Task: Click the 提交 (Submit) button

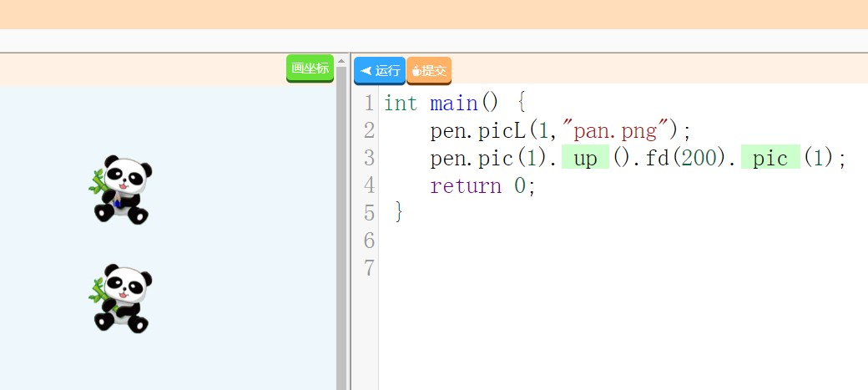Action: (429, 70)
